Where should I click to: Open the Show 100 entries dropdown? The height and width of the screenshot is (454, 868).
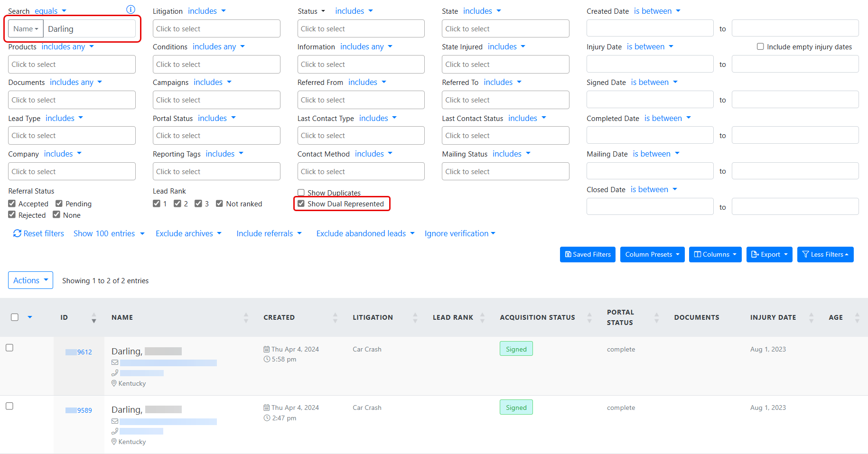click(x=109, y=233)
